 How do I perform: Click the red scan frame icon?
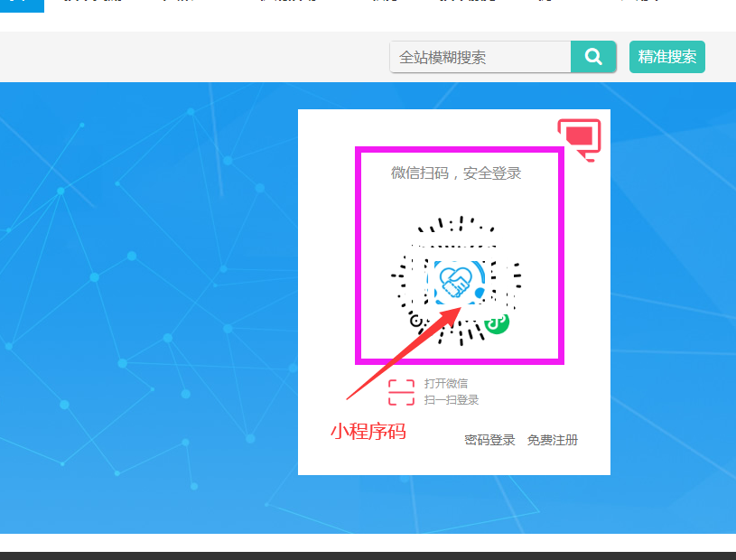pos(401,392)
